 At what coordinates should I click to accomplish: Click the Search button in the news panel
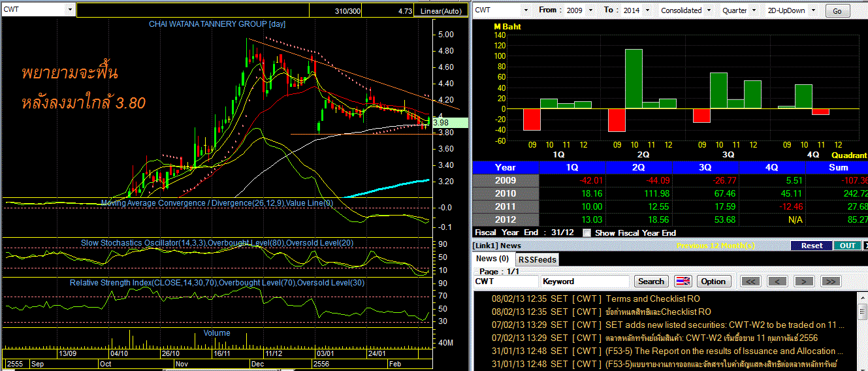pos(651,281)
